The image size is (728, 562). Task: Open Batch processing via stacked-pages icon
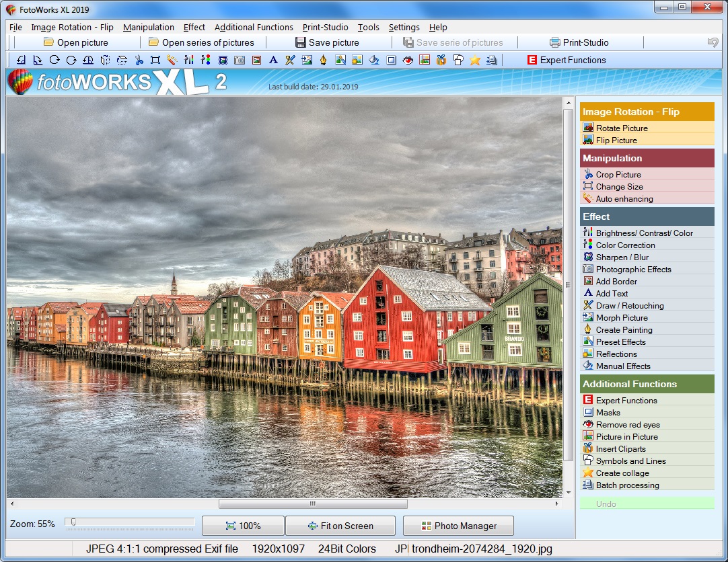(490, 60)
